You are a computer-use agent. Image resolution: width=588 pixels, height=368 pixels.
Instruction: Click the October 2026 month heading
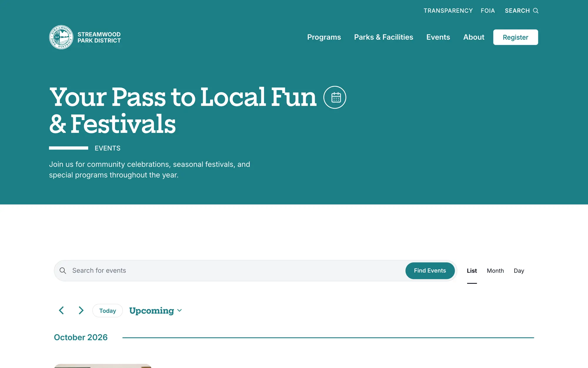(81, 337)
